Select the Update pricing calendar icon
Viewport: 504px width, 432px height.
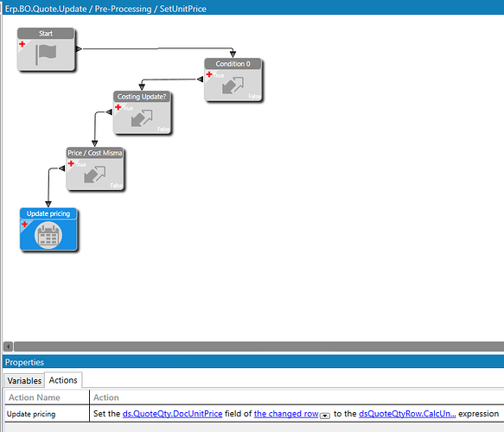click(48, 235)
